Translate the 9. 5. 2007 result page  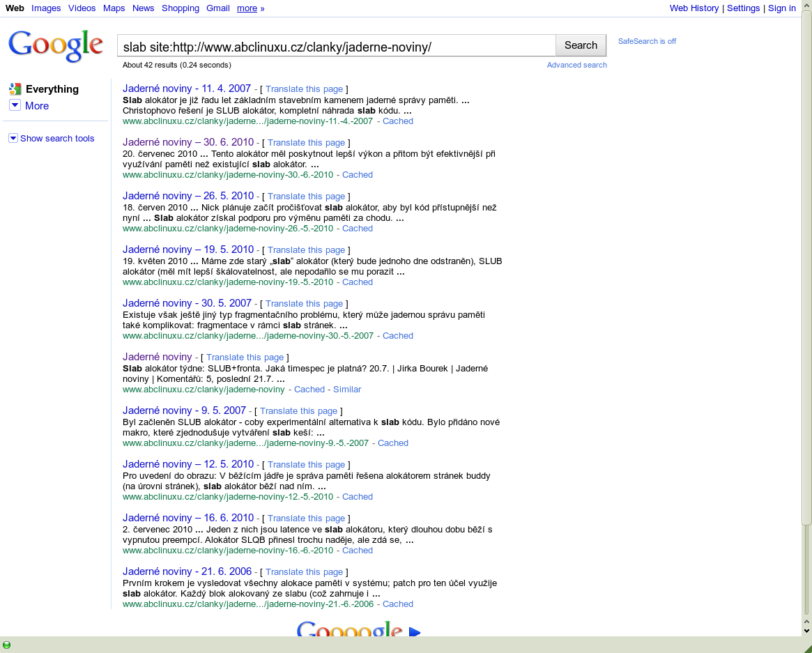tap(298, 411)
